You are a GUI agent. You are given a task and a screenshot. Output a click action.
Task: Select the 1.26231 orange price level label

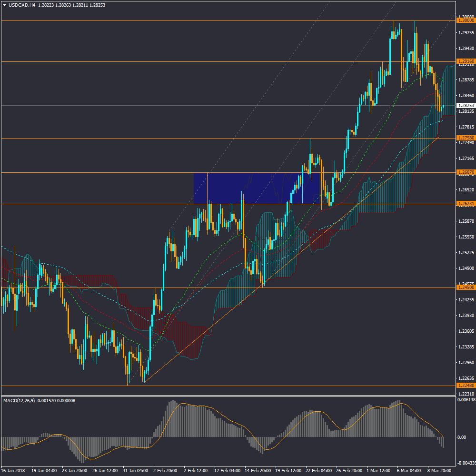pyautogui.click(x=466, y=204)
